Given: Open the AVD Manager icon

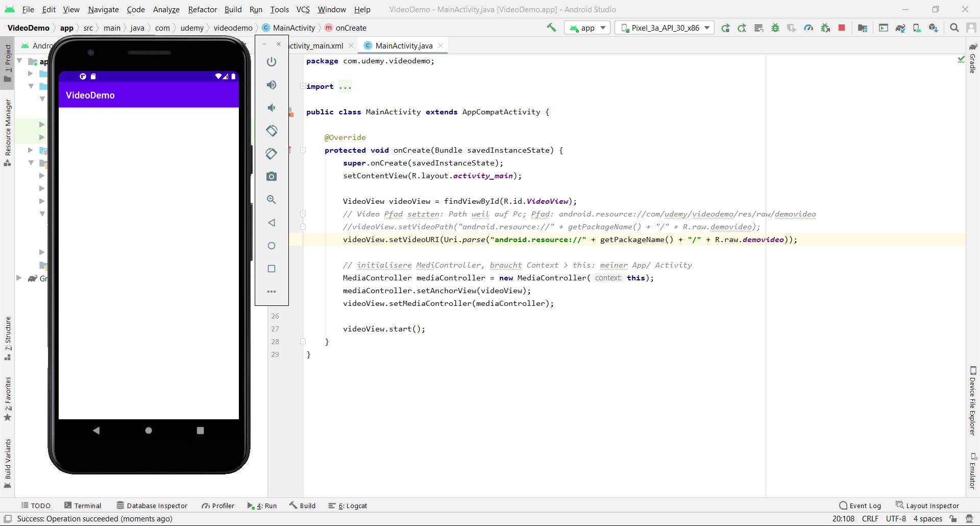Looking at the screenshot, I should [x=917, y=28].
